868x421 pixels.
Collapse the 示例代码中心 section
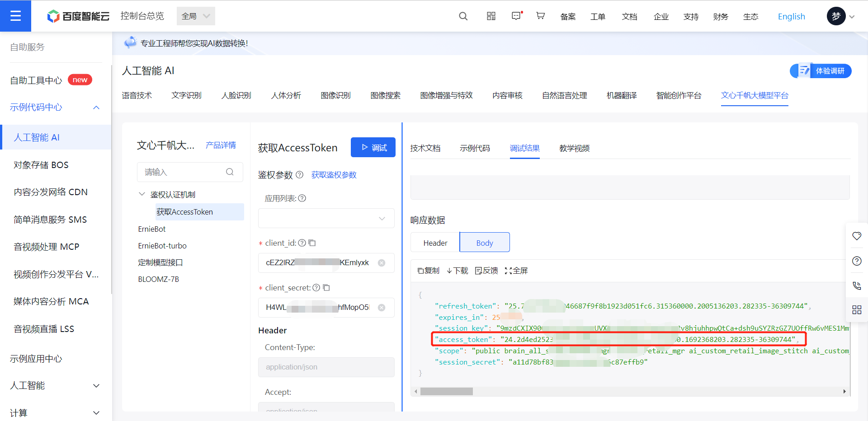[96, 108]
